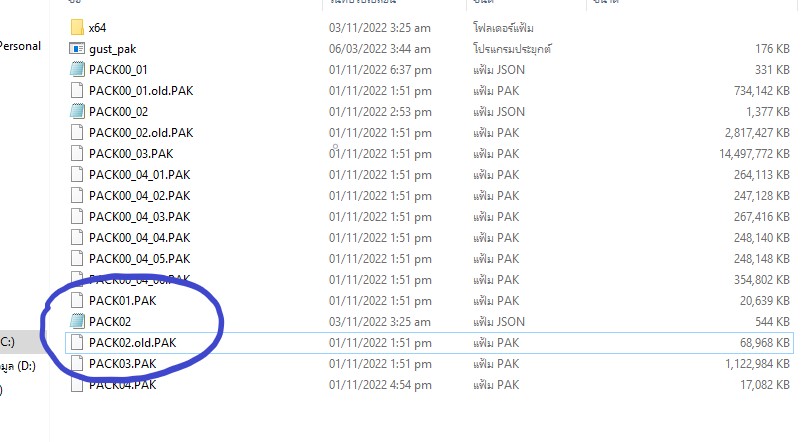Select the PACK00_02 JSON notepad icon
The image size is (806, 442).
(77, 112)
